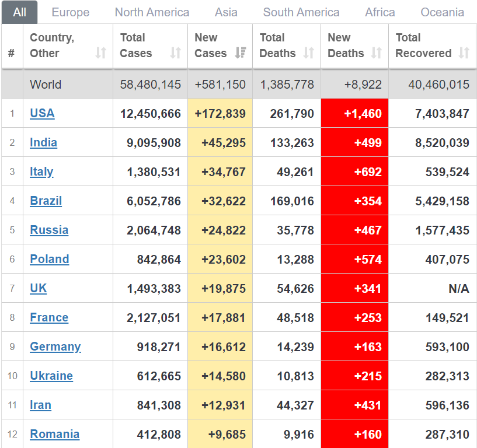Screen dimensions: 477x448
Task: Click the Brazil country link
Action: (x=46, y=201)
